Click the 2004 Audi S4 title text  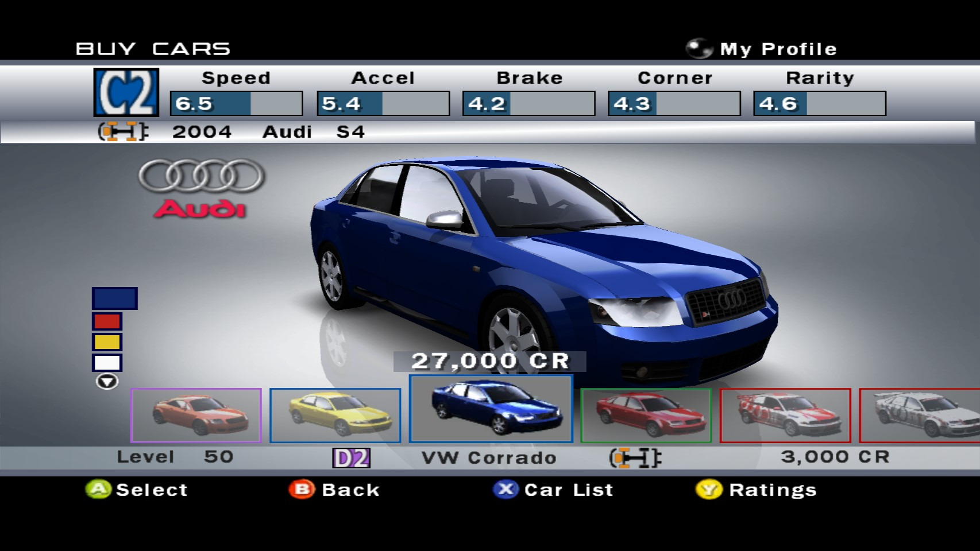pyautogui.click(x=268, y=132)
